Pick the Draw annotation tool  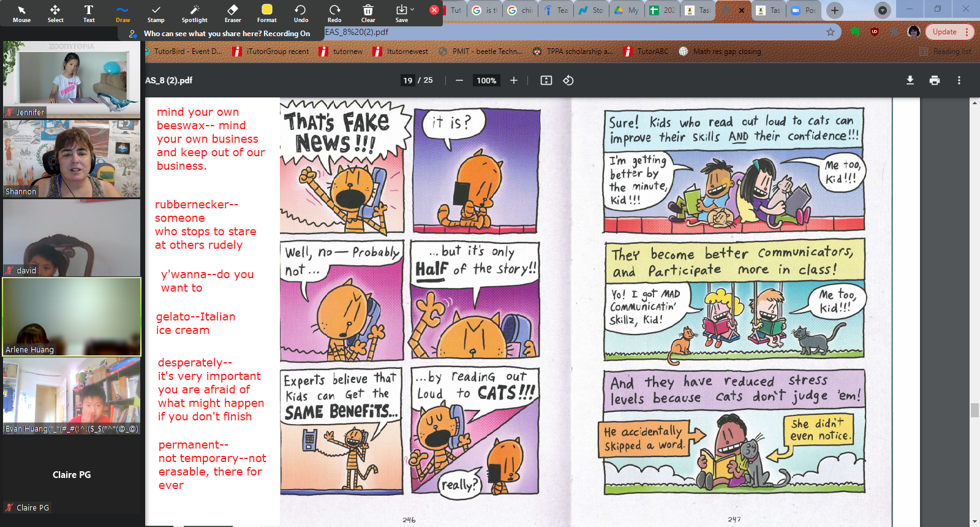[123, 13]
